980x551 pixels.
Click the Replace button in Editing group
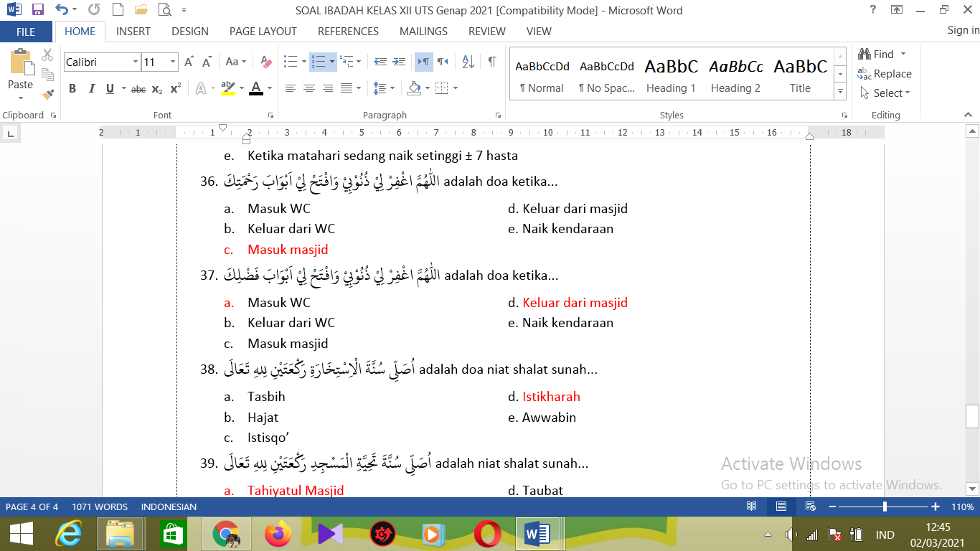coord(885,74)
